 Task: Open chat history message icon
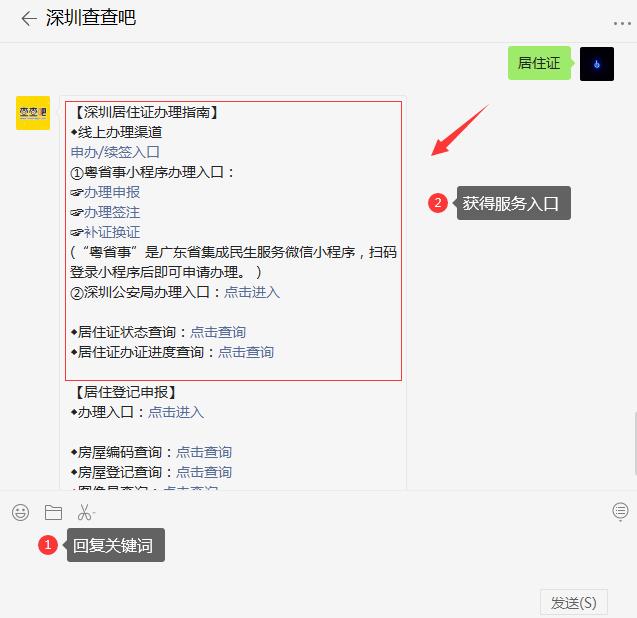[620, 511]
